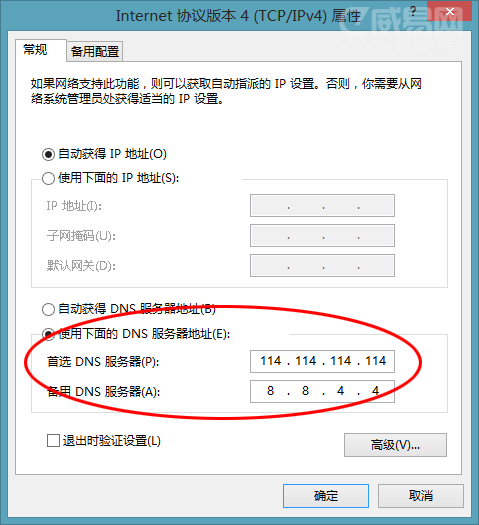Select 自动获得 IP 地址 radio button
The height and width of the screenshot is (525, 479).
[48, 154]
